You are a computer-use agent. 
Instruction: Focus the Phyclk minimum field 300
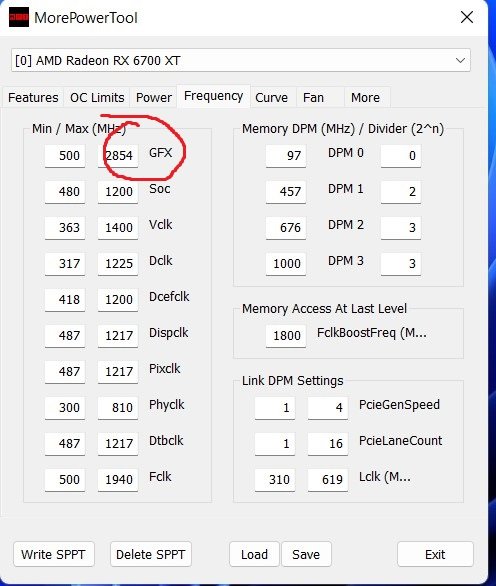tap(65, 407)
